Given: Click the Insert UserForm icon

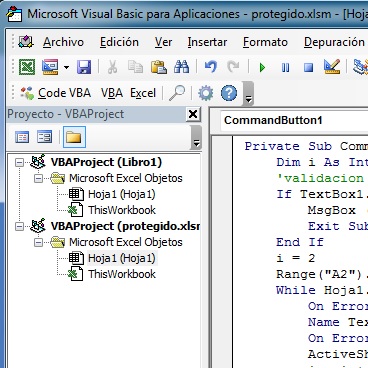Looking at the screenshot, I should tap(50, 67).
